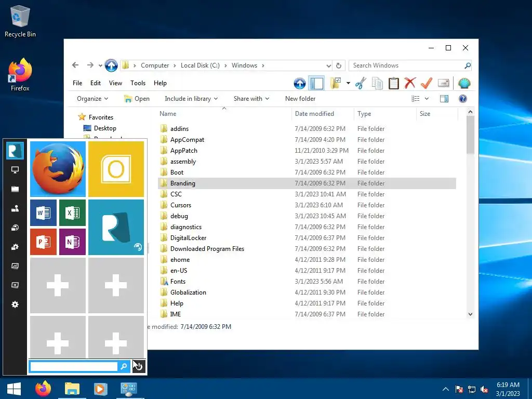Click the red X Delete icon
Viewport: 532px width, 399px height.
click(x=410, y=83)
